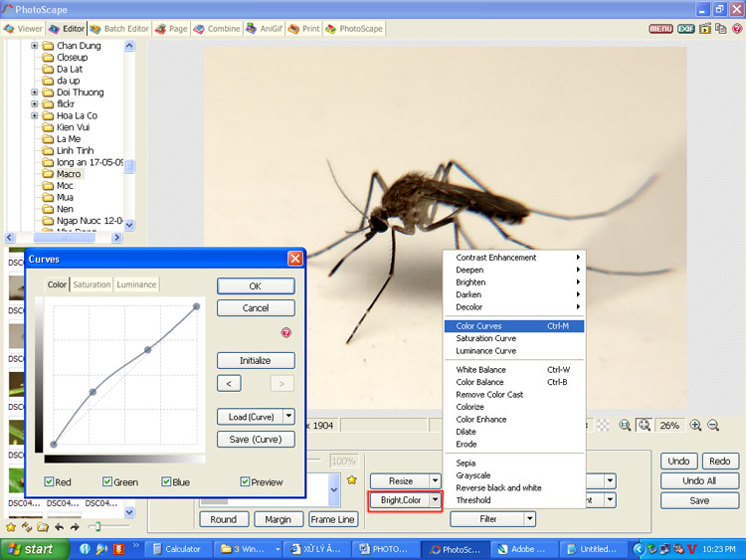Click the EXIF info icon

point(686,29)
